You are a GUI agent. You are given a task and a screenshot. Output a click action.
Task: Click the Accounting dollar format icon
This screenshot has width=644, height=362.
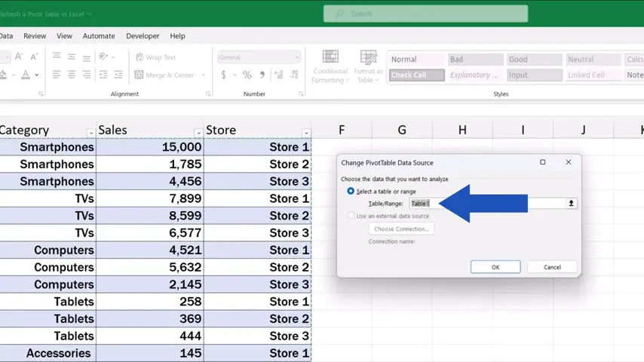click(224, 75)
